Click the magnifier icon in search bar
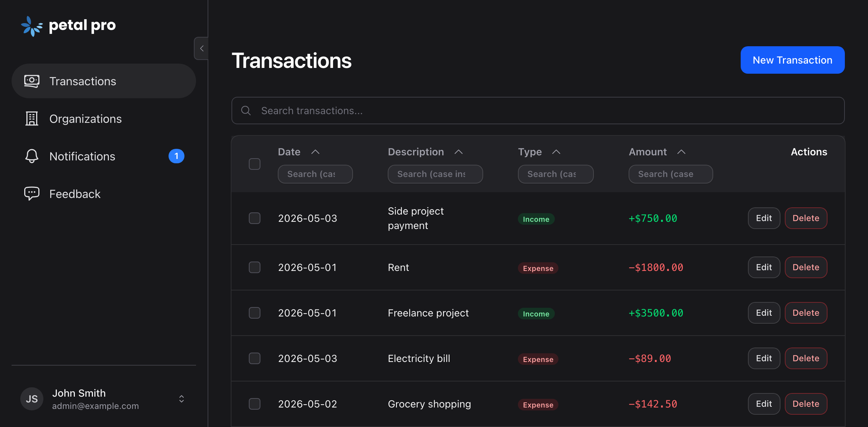Viewport: 868px width, 427px height. 246,111
